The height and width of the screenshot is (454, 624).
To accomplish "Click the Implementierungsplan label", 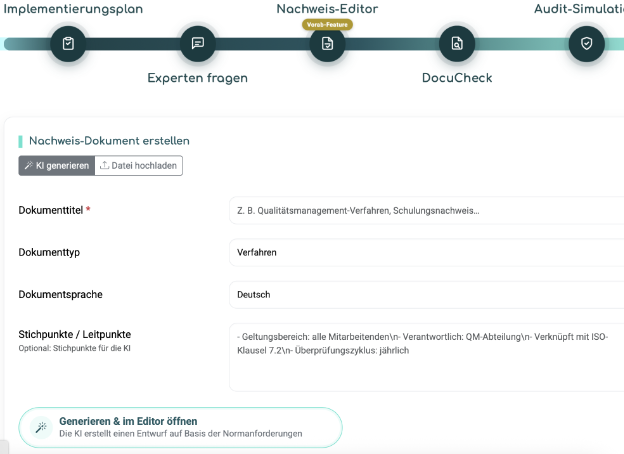I will coord(73,9).
